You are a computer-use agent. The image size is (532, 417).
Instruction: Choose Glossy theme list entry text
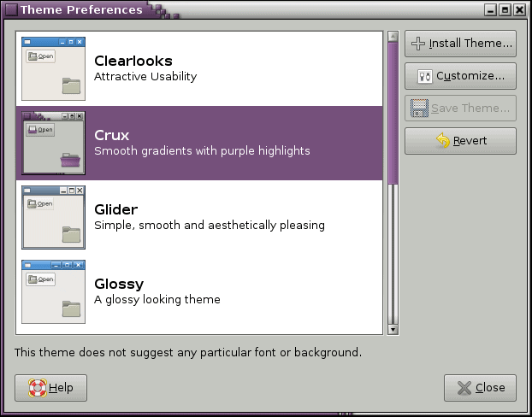(119, 285)
